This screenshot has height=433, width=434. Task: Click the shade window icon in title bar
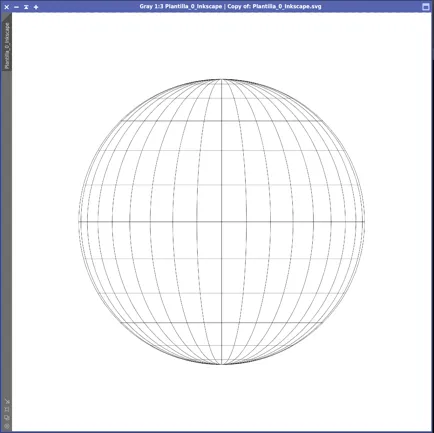coord(26,7)
